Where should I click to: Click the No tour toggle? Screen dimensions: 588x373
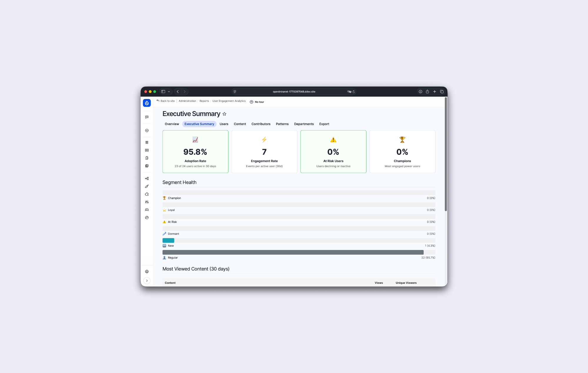tap(257, 102)
